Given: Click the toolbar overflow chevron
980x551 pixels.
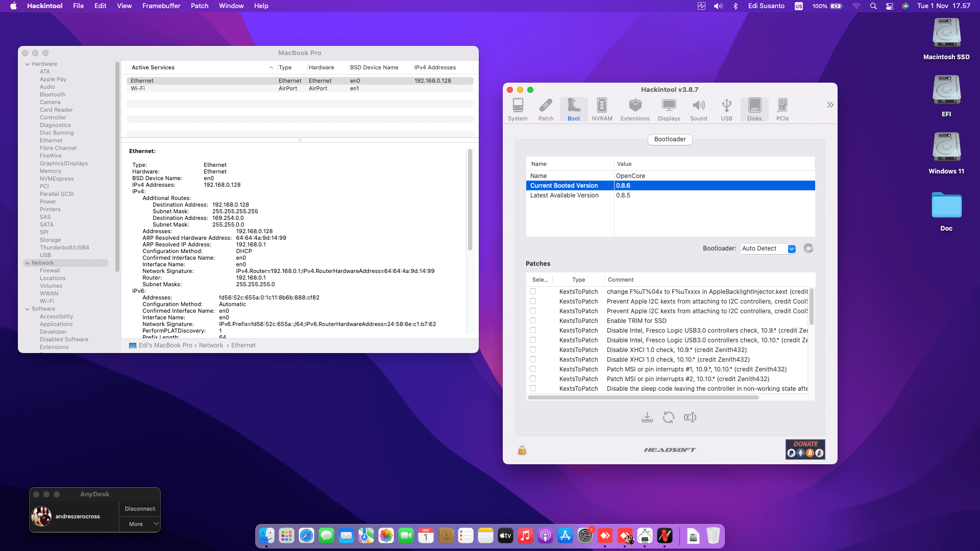Looking at the screenshot, I should click(x=830, y=105).
